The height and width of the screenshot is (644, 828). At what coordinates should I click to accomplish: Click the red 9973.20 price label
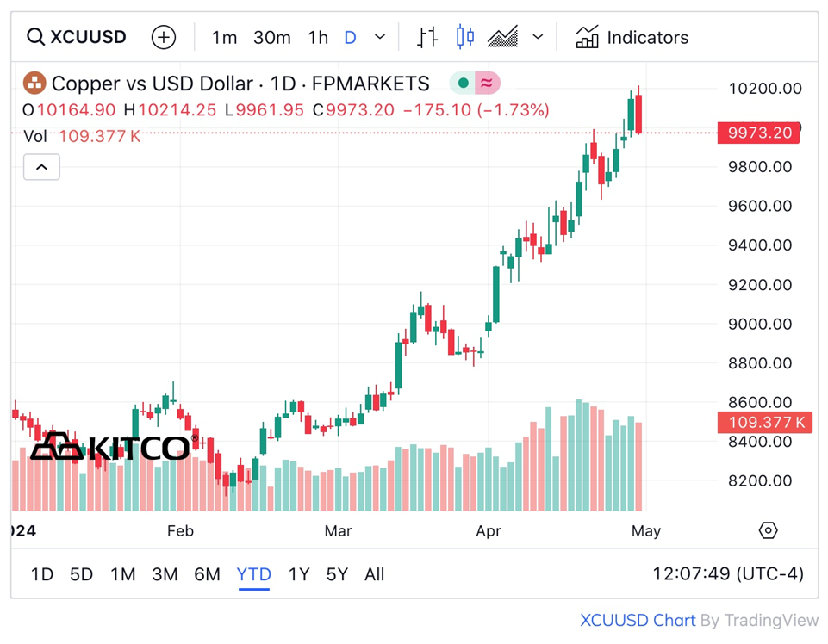click(x=758, y=133)
